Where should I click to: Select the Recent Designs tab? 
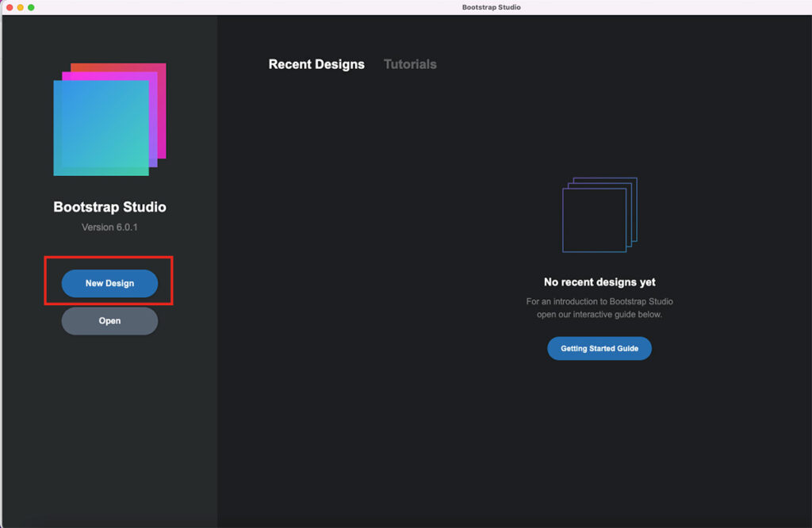coord(316,64)
